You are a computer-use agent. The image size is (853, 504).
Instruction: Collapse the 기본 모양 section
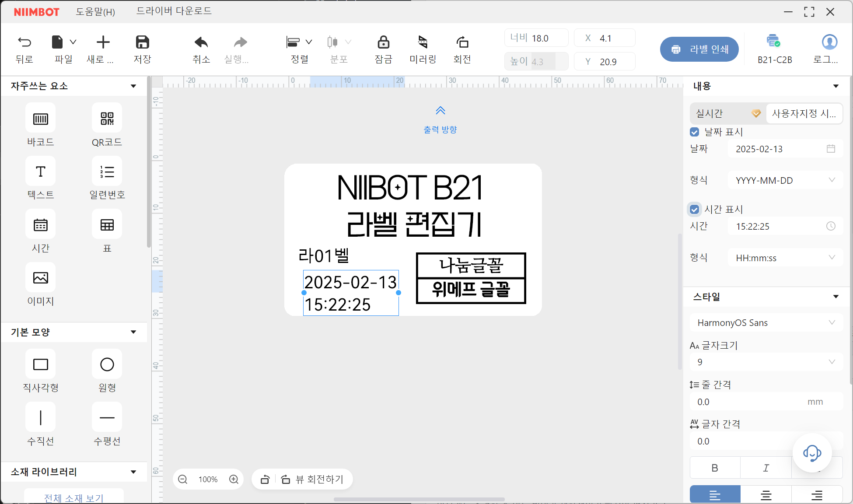point(133,332)
